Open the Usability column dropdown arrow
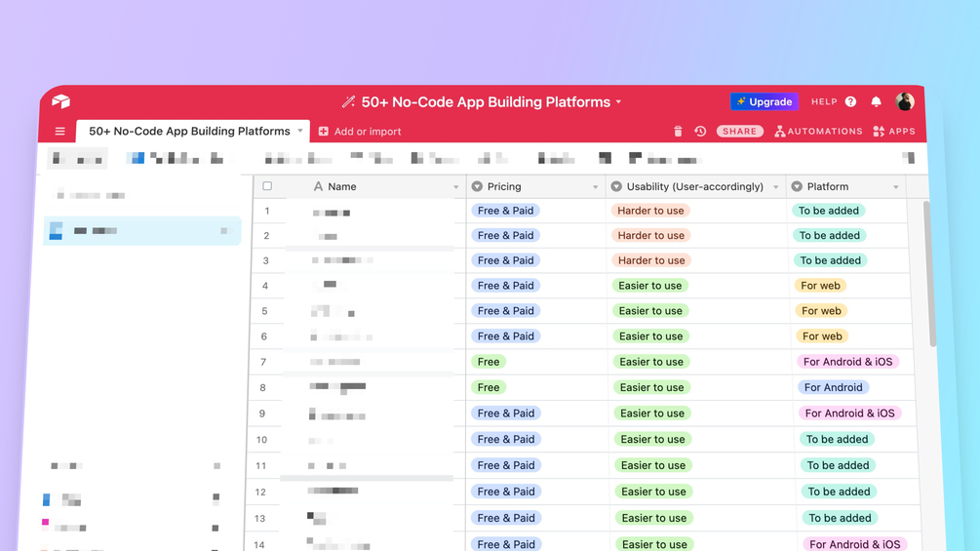 [x=775, y=187]
